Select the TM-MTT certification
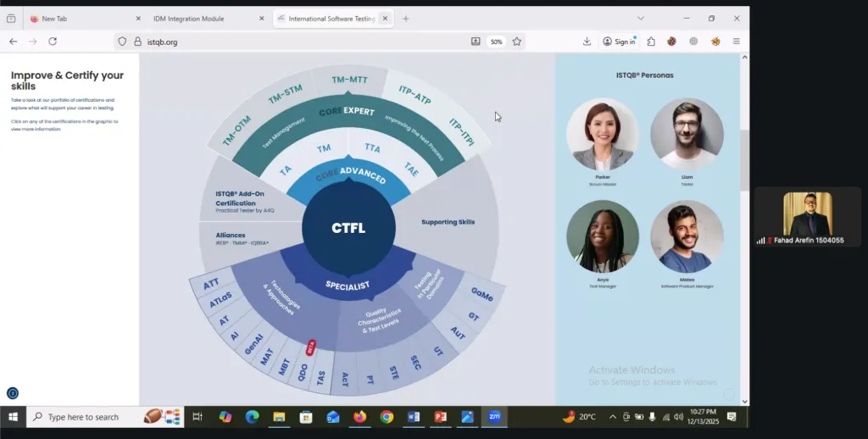 (x=349, y=80)
